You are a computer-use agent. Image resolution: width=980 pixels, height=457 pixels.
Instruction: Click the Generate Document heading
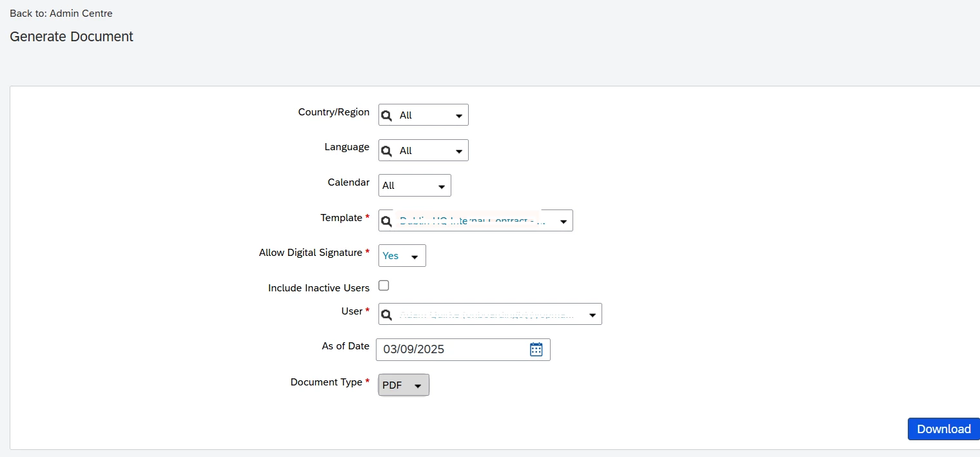point(72,37)
